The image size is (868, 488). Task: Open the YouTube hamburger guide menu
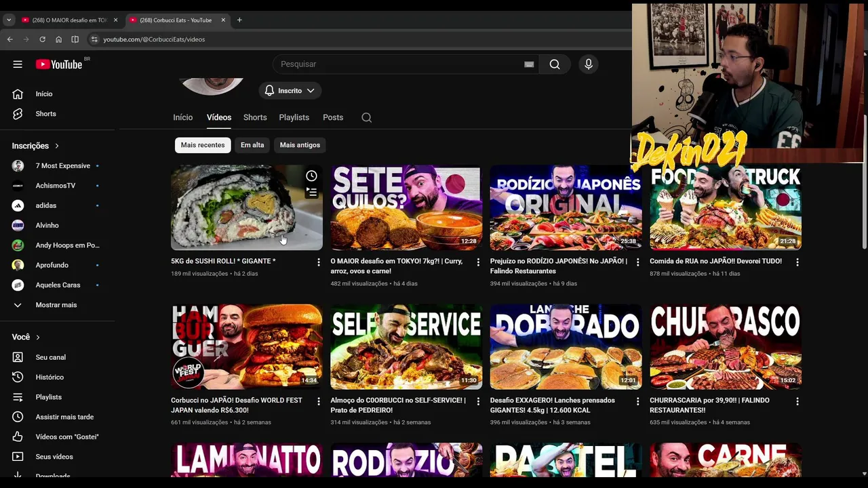point(18,64)
